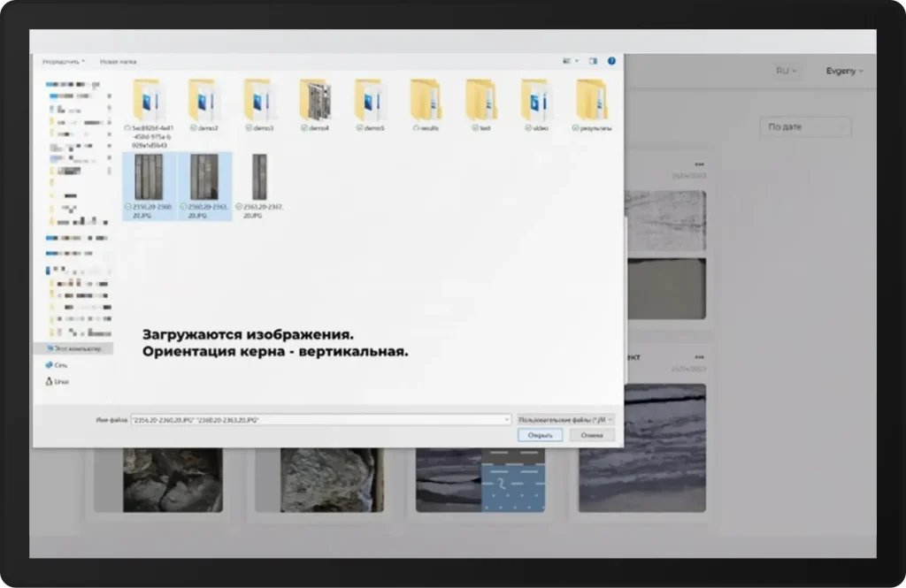Click the Открыть button

tap(541, 434)
